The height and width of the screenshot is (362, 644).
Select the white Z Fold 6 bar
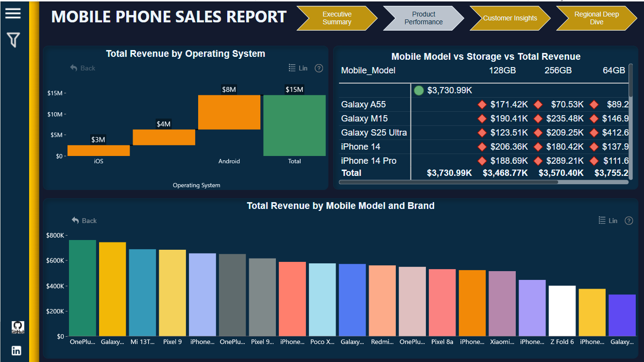pos(562,311)
